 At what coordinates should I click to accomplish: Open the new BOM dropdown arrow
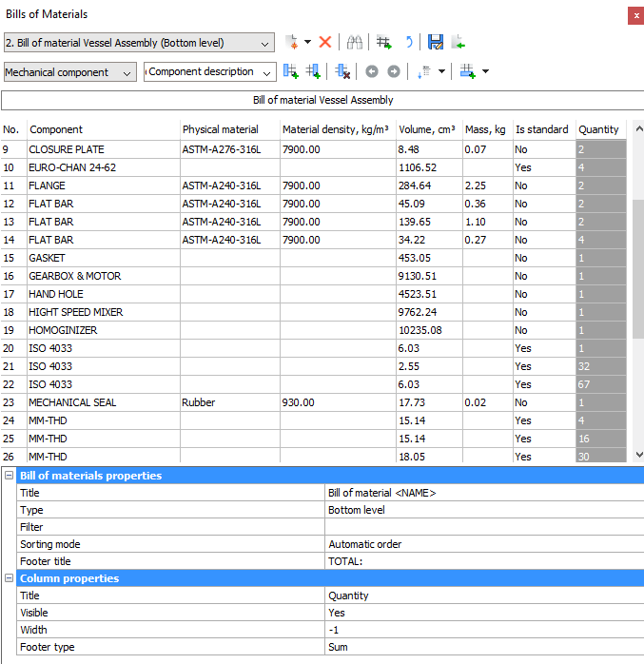[308, 43]
